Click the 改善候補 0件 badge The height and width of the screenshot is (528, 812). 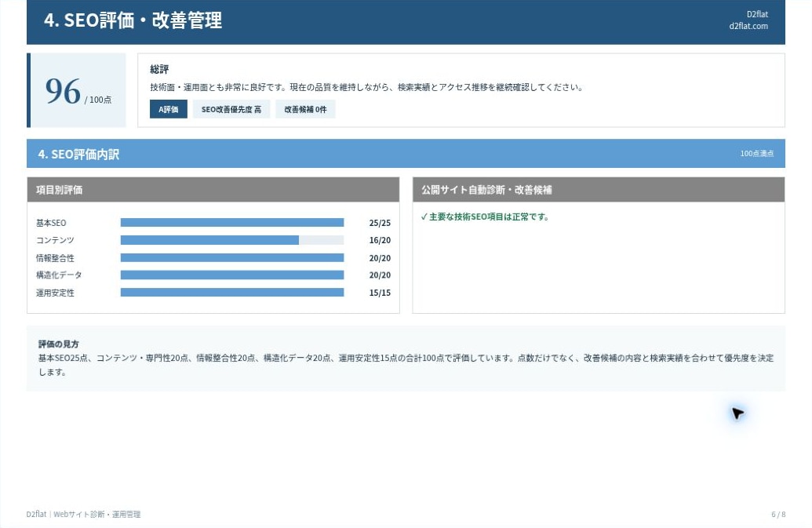[x=305, y=109]
